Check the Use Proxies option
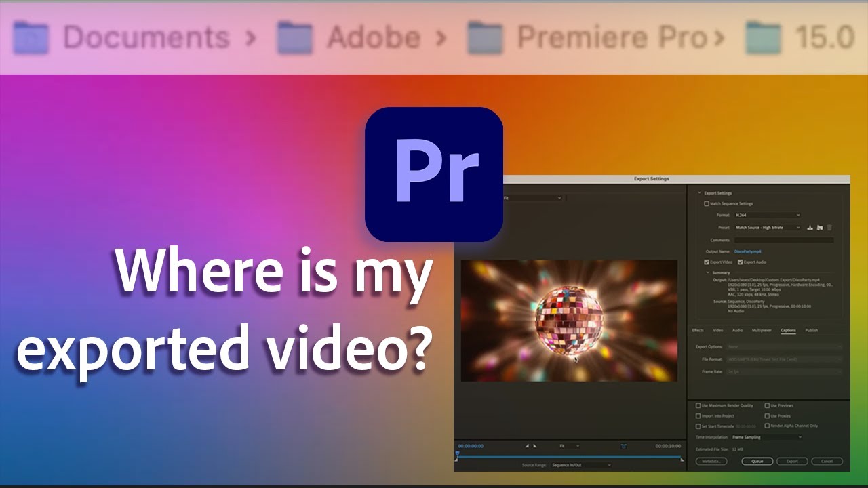 tap(767, 415)
